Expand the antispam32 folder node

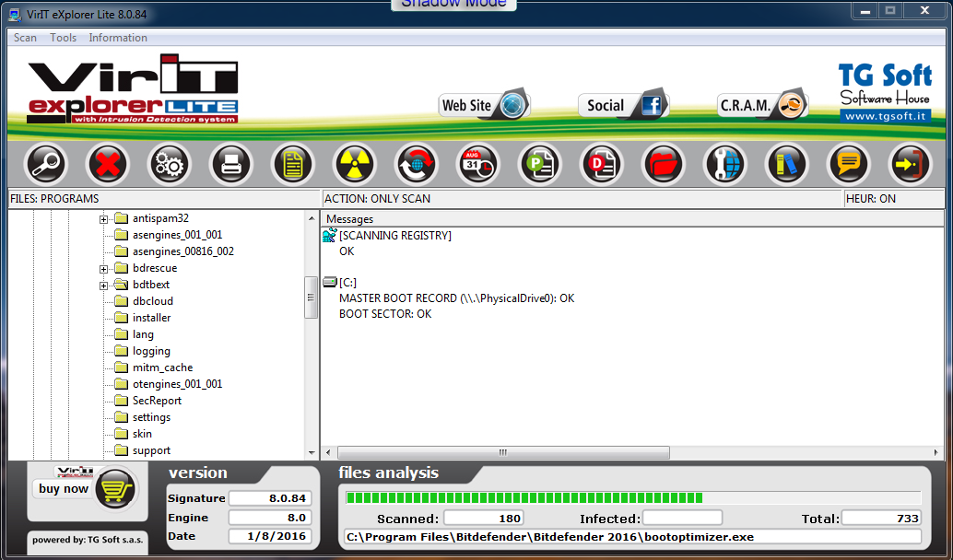click(x=104, y=219)
